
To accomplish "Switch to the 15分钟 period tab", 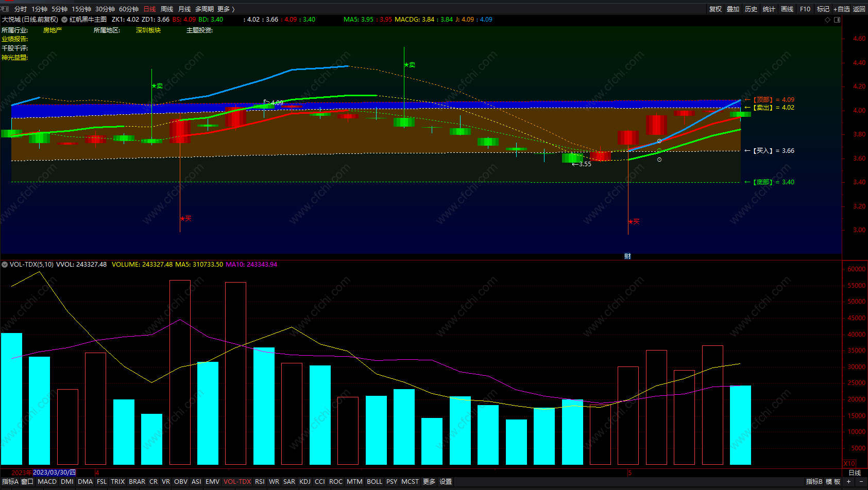I will coord(81,9).
